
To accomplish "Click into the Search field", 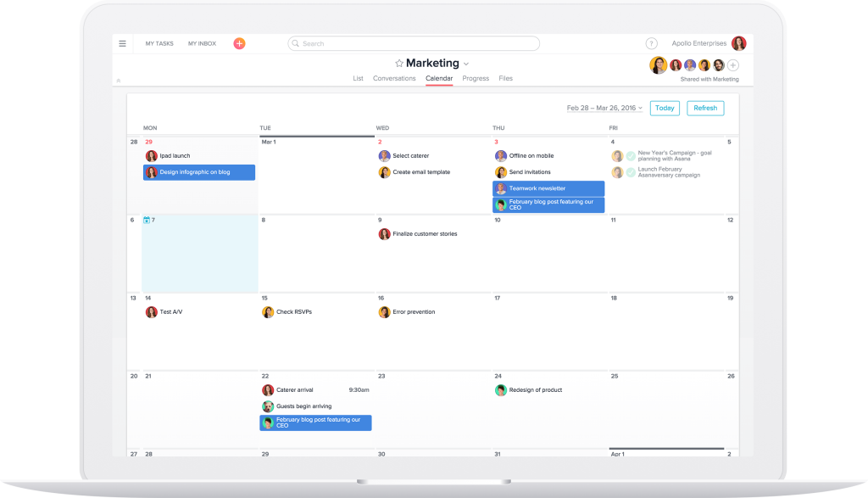I will 414,43.
